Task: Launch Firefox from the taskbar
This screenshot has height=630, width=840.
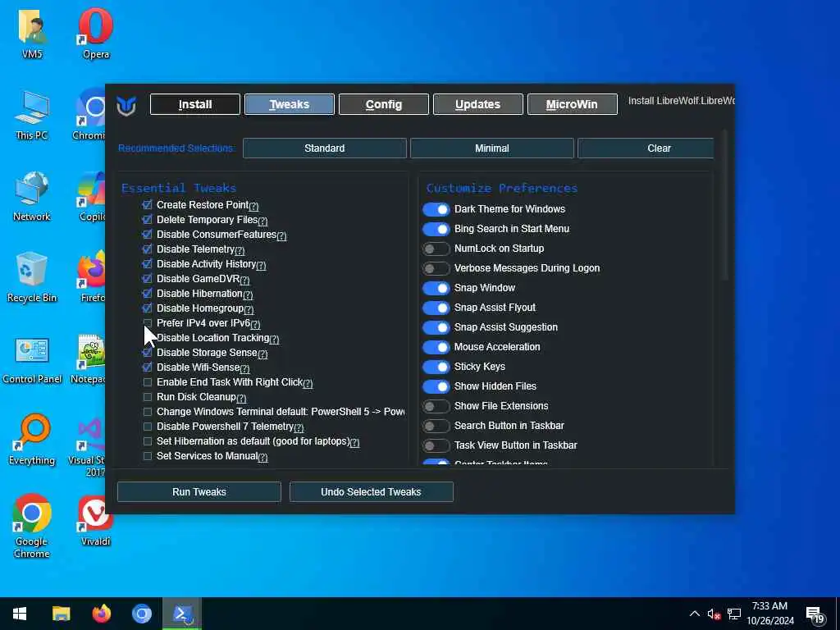Action: point(101,614)
